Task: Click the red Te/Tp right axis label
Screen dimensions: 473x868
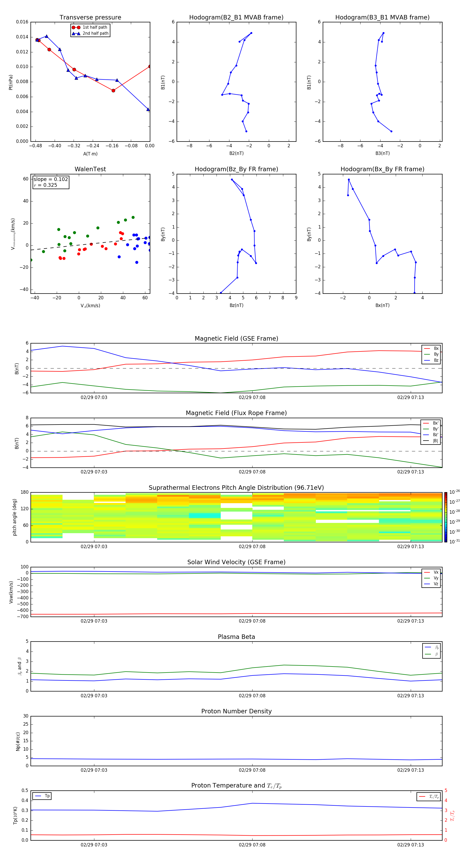Action: click(x=452, y=815)
